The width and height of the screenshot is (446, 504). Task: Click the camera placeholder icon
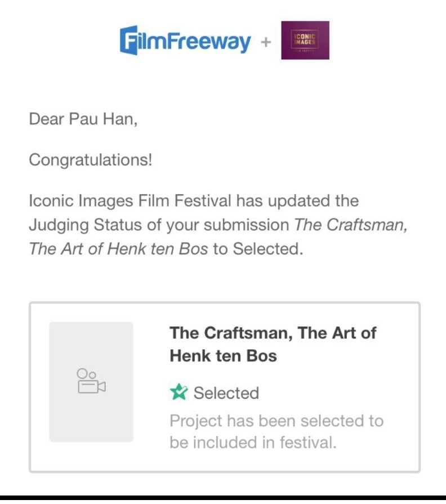(91, 381)
